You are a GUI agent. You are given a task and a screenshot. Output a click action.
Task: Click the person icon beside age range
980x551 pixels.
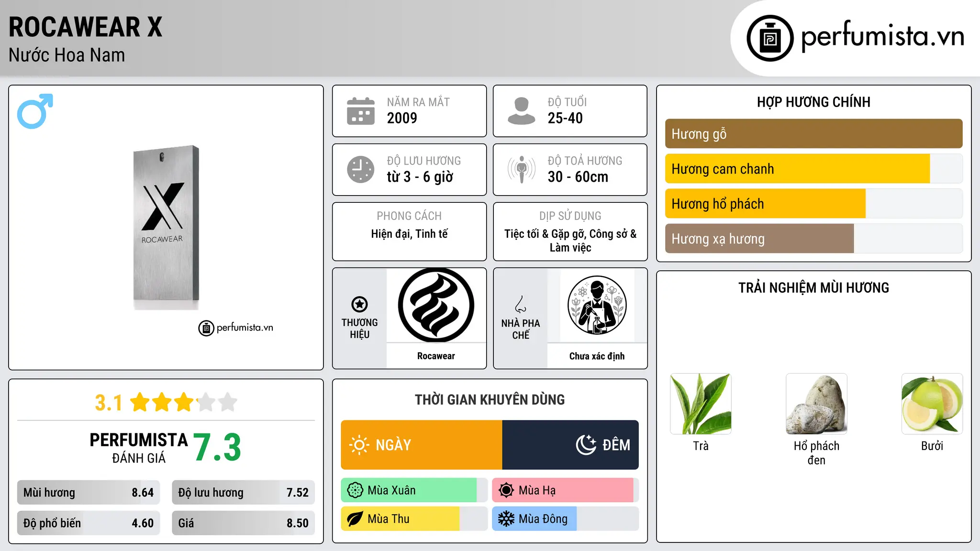(521, 111)
